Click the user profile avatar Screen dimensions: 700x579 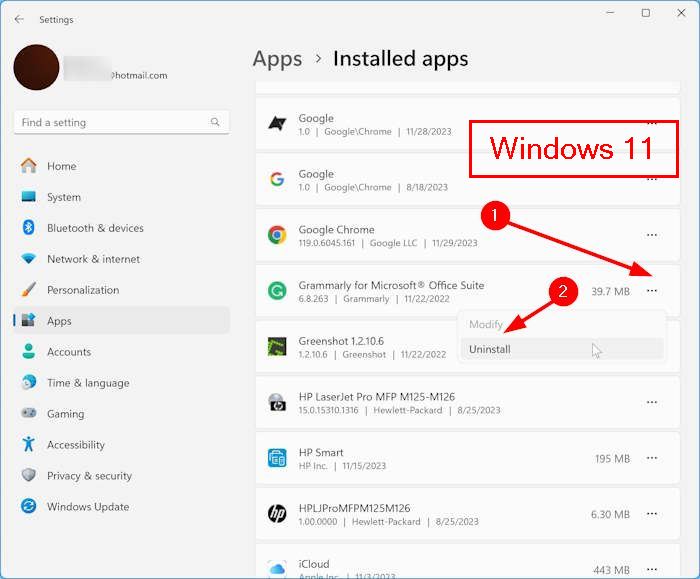36,67
